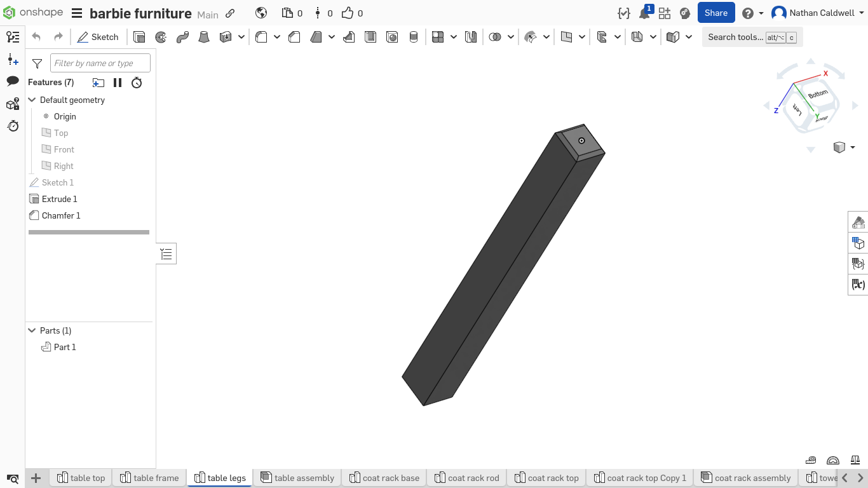Open App Store grid icon
Image resolution: width=868 pixels, height=488 pixels.
pyautogui.click(x=665, y=13)
